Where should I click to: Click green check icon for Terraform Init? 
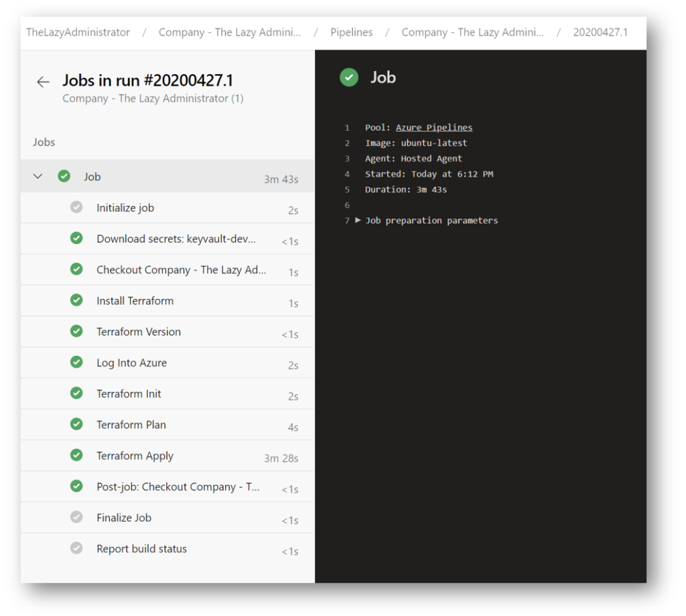point(76,393)
